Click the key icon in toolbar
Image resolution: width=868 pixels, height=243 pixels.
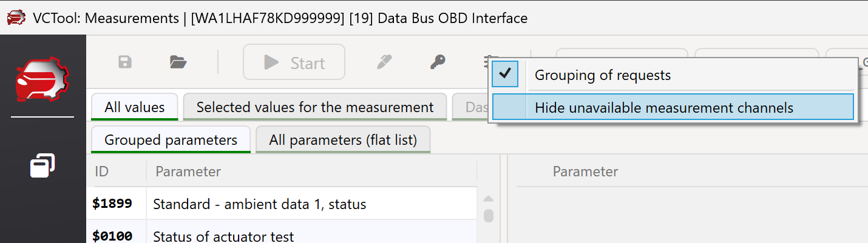438,62
